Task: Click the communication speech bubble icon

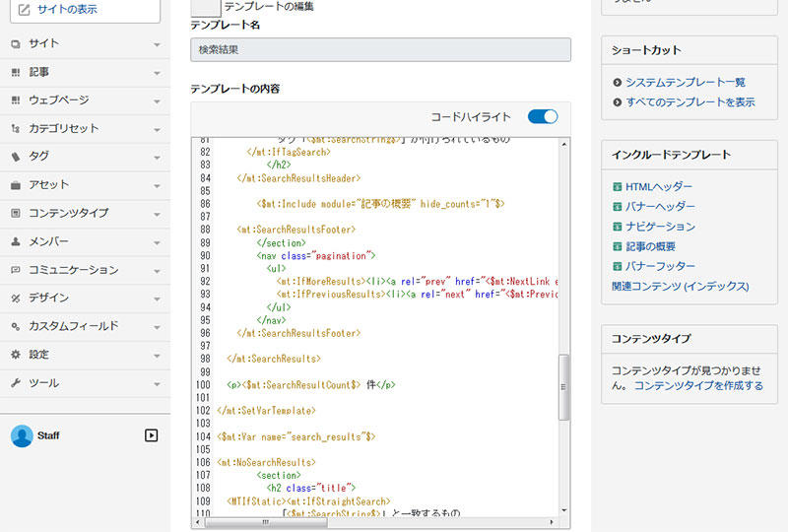Action: (x=16, y=270)
